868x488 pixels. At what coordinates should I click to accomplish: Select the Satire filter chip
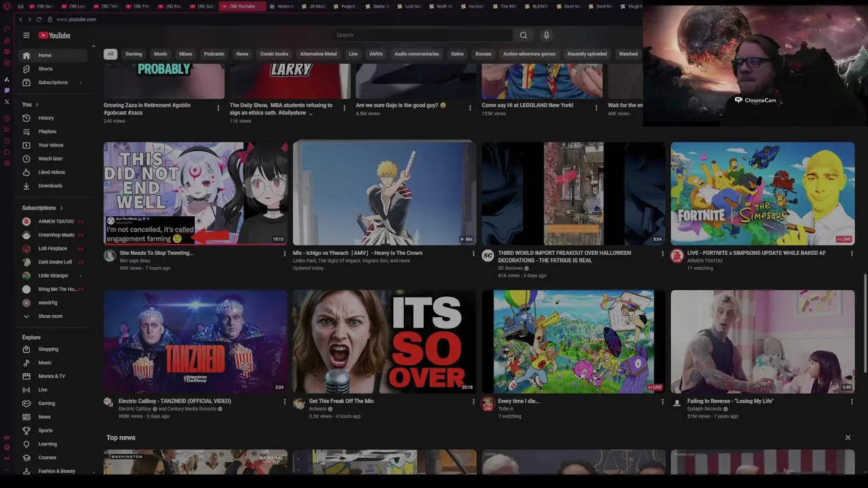click(457, 54)
